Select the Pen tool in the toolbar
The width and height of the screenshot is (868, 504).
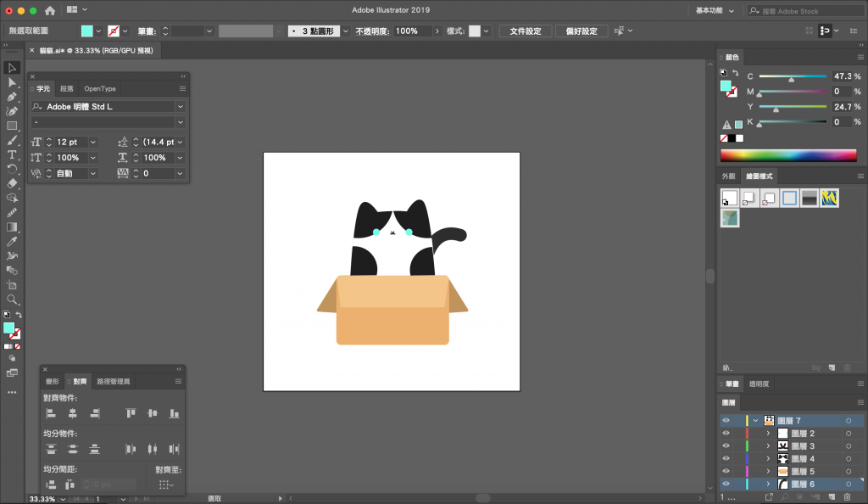point(12,97)
